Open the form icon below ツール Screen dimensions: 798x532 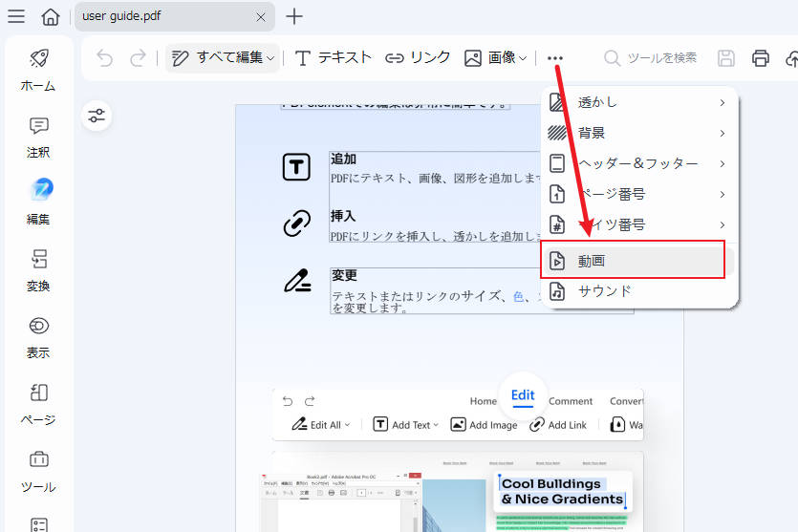(x=38, y=524)
